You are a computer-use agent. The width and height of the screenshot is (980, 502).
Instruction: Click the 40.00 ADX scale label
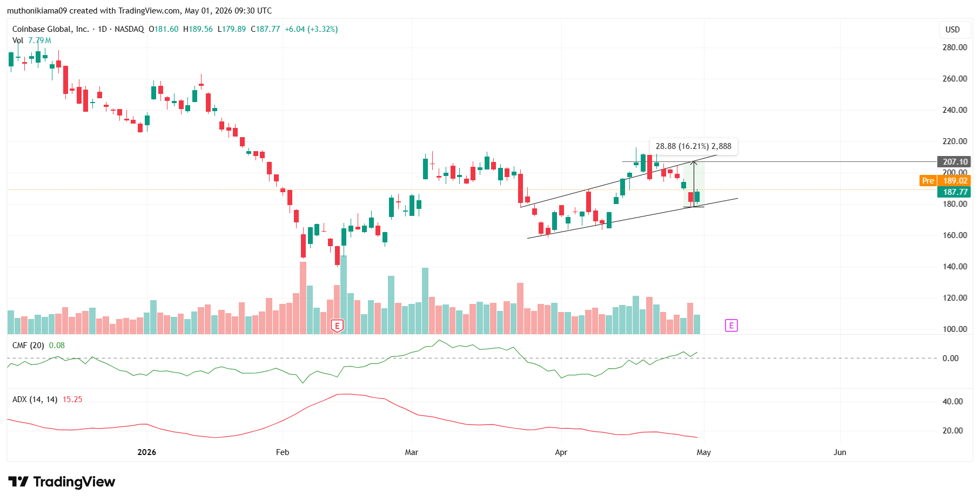coord(953,402)
